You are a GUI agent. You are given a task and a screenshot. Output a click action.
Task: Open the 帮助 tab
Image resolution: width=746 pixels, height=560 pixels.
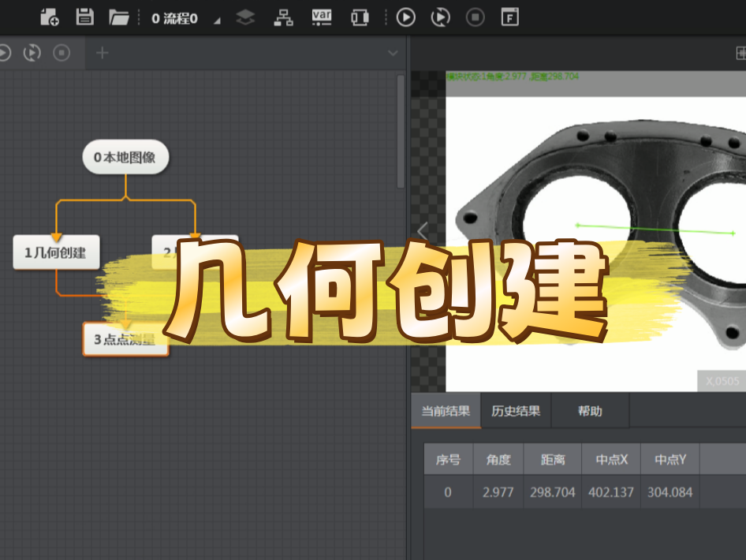tap(590, 411)
